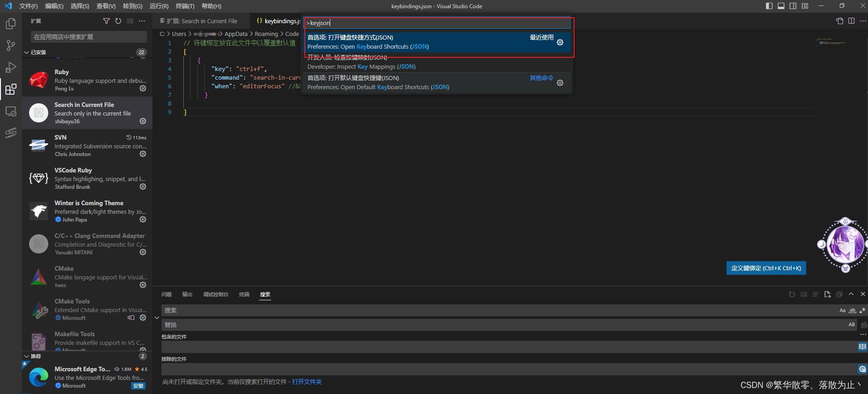The width and height of the screenshot is (868, 394).
Task: Refresh the extensions list
Action: [118, 21]
